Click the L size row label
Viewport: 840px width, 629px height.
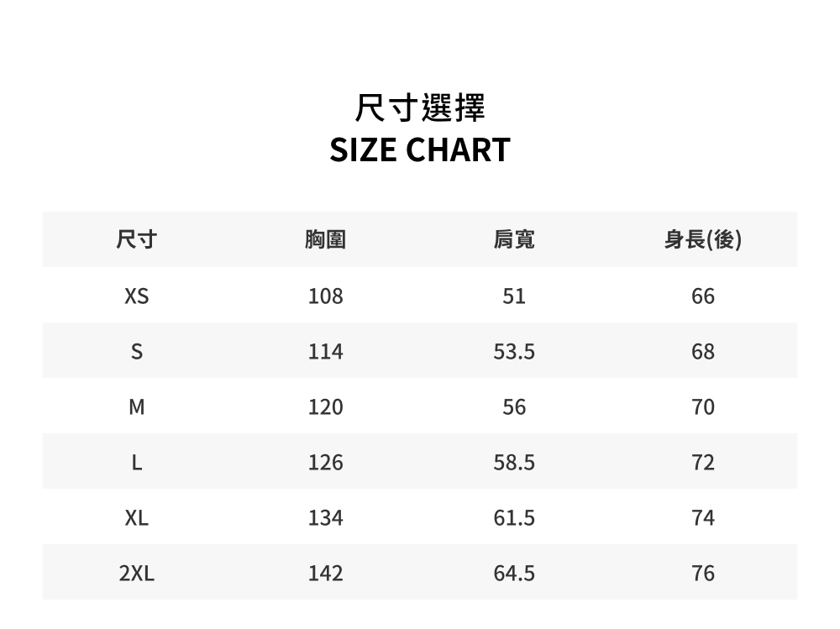[137, 463]
